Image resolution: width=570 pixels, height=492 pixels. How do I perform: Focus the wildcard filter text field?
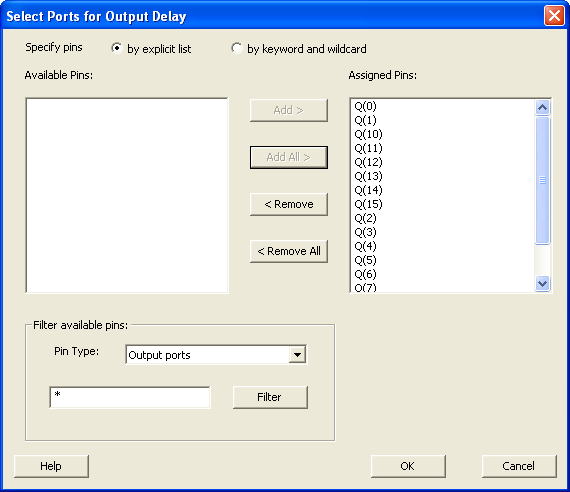[x=130, y=397]
